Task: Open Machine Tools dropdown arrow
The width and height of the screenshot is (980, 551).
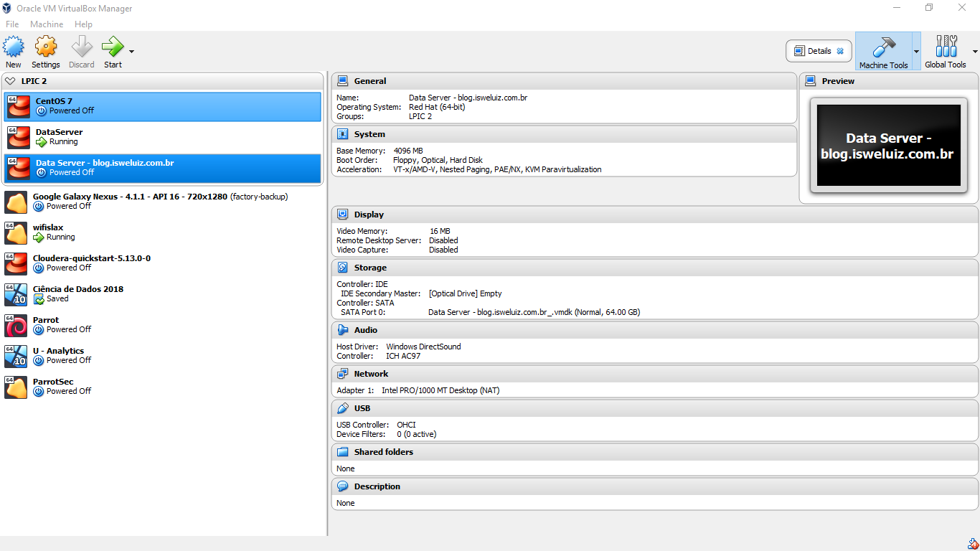Action: point(916,52)
